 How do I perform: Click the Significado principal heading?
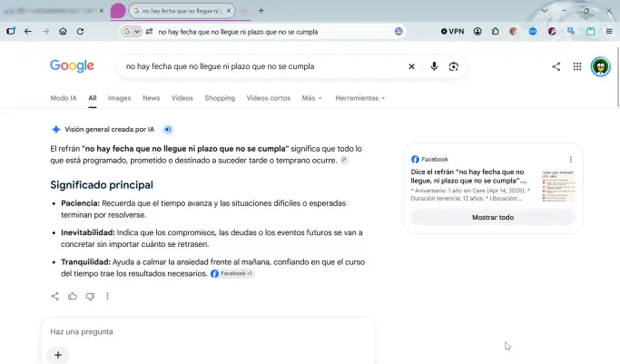coord(102,185)
